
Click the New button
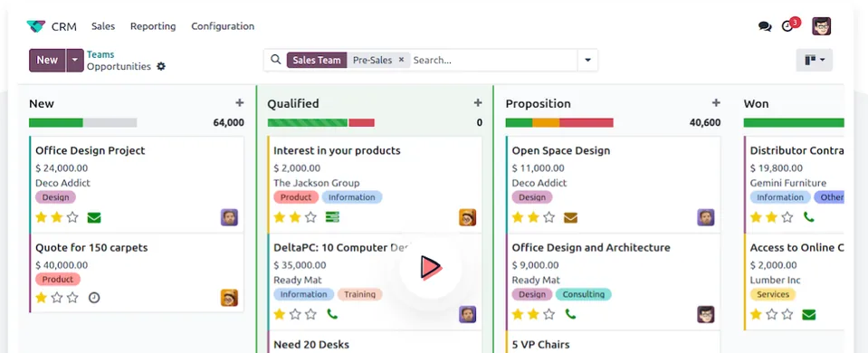(x=47, y=61)
